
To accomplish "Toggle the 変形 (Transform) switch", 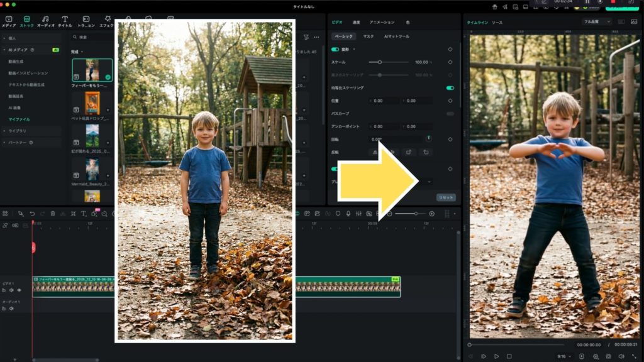I will 335,49.
